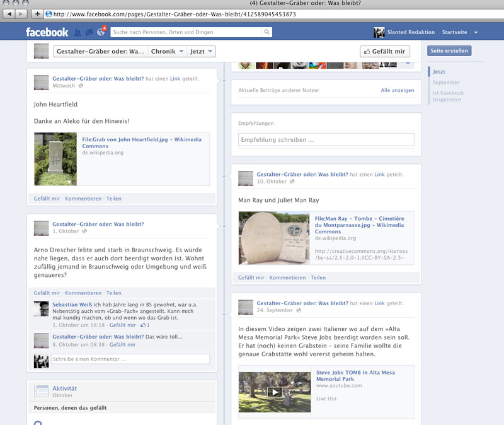Viewport: 504px width, 425px height.
Task: Click the Facebook search field
Action: (x=186, y=32)
